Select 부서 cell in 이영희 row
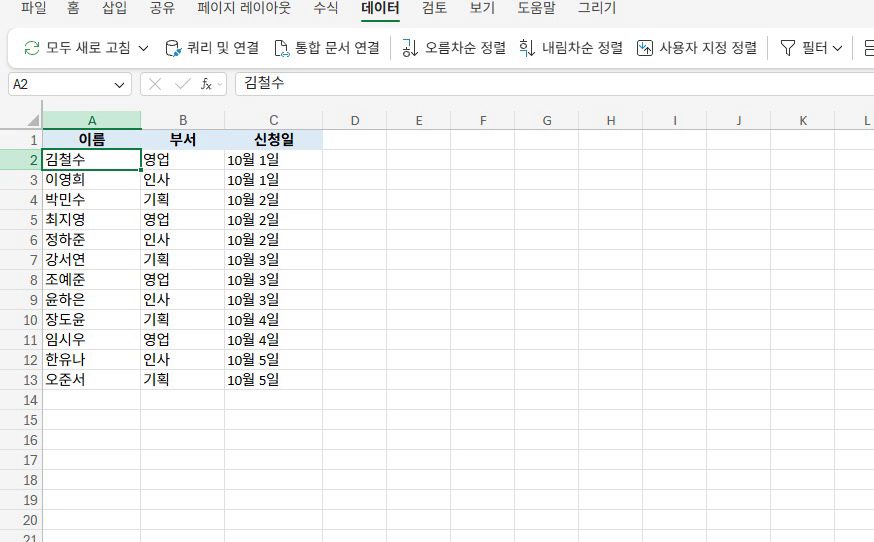874x542 pixels. [183, 180]
